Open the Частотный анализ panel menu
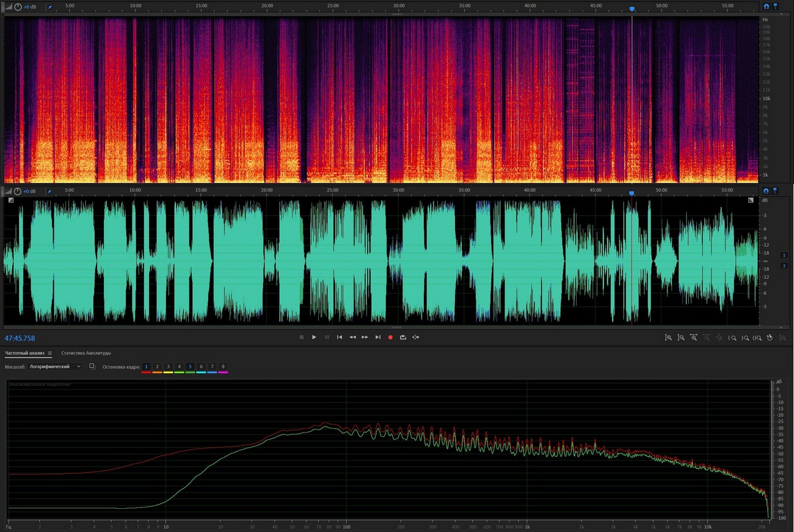The image size is (794, 532). click(x=50, y=353)
